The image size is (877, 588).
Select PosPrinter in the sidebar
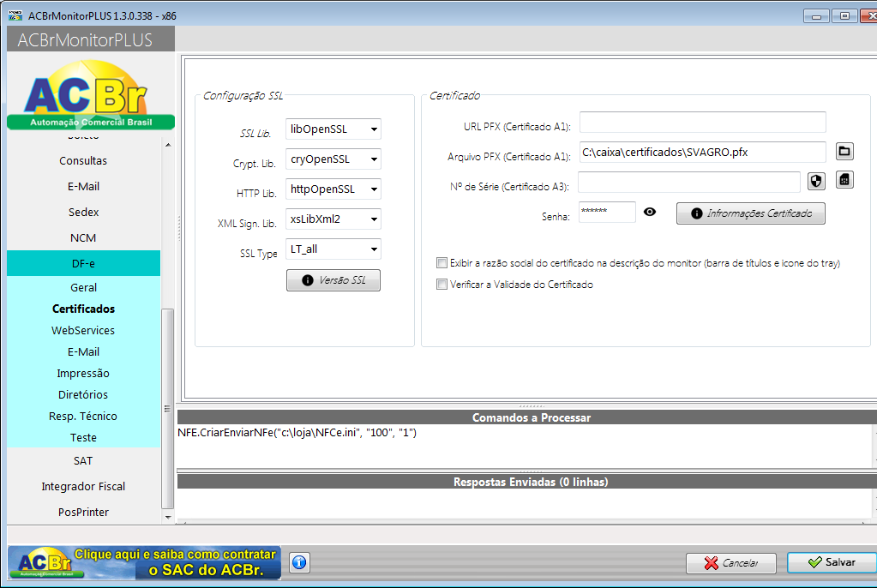[83, 513]
